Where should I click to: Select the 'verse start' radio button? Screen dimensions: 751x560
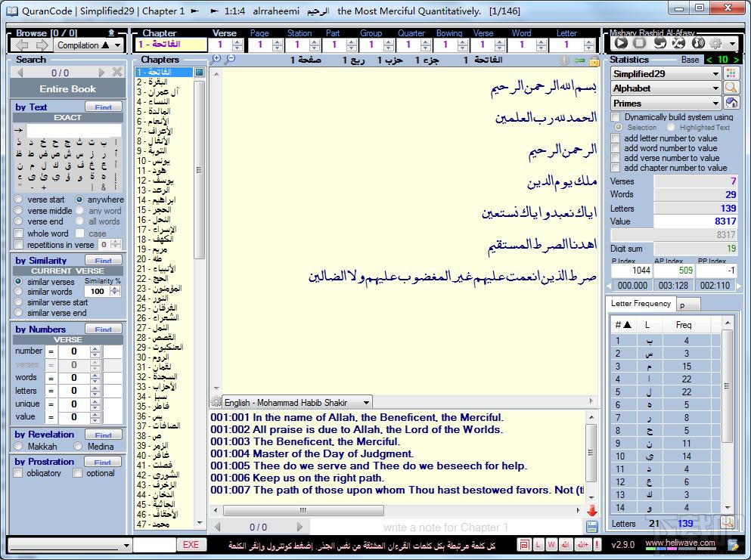(x=19, y=200)
